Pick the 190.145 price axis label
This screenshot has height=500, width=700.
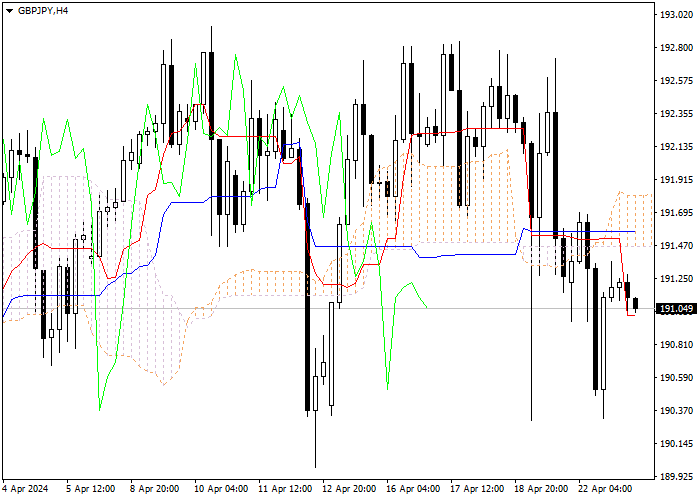676,444
